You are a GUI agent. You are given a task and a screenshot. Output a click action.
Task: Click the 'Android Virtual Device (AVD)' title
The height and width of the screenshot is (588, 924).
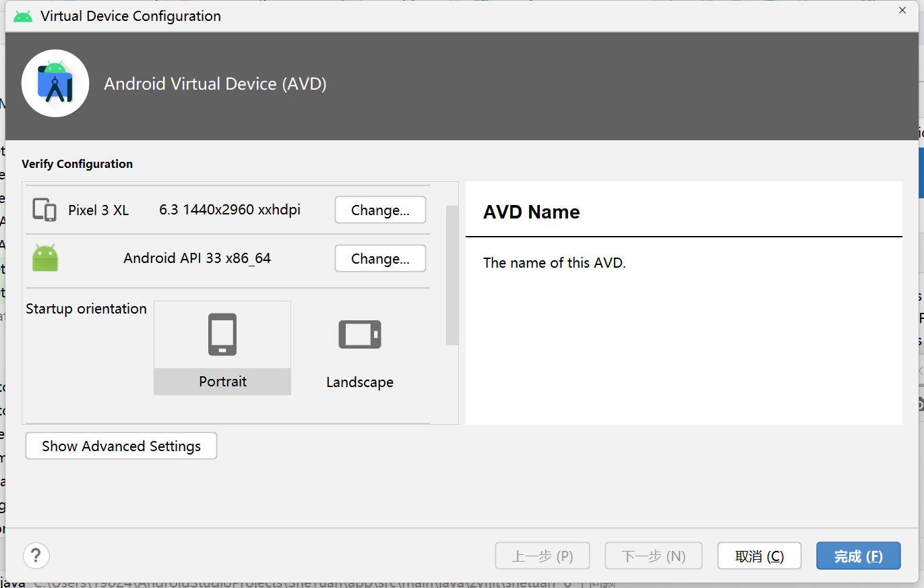215,84
